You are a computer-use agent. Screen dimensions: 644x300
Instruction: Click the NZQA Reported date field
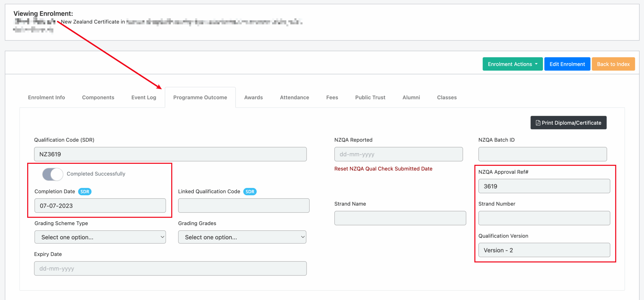coord(398,154)
